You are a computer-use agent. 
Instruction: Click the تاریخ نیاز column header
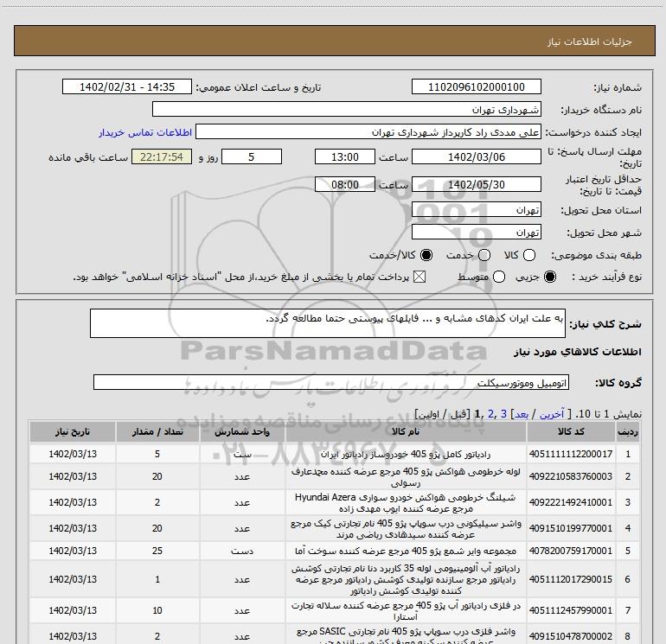pyautogui.click(x=73, y=431)
